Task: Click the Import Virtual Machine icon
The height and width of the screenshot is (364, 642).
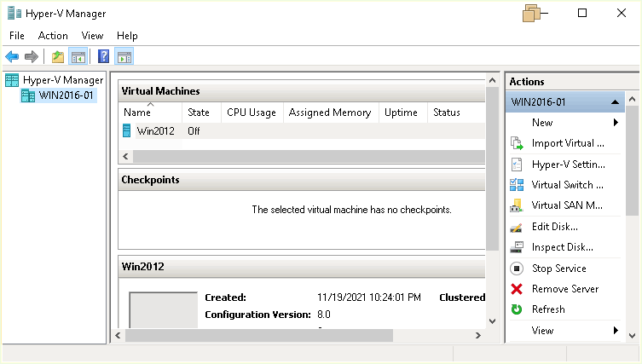Action: point(516,143)
